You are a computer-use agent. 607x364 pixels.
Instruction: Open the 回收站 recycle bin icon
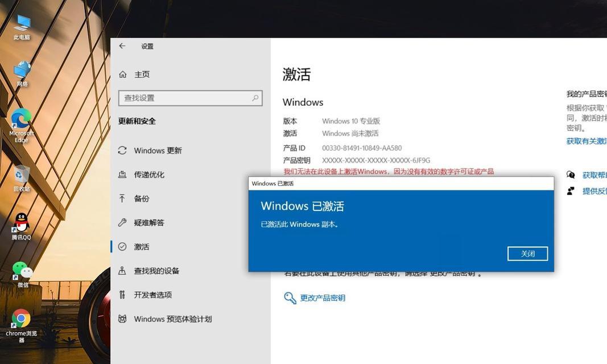[x=21, y=179]
